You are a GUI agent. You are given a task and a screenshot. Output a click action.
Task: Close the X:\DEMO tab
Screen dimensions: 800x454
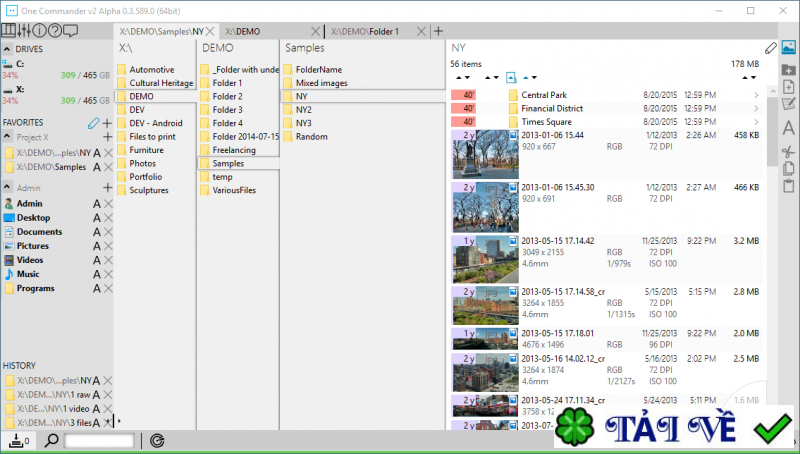pos(315,32)
